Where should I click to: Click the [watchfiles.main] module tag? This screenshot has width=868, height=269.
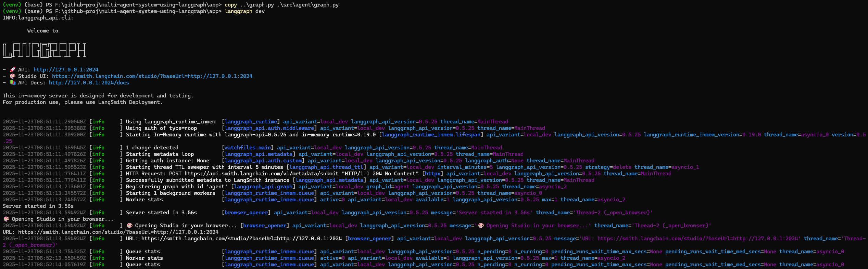(248, 148)
